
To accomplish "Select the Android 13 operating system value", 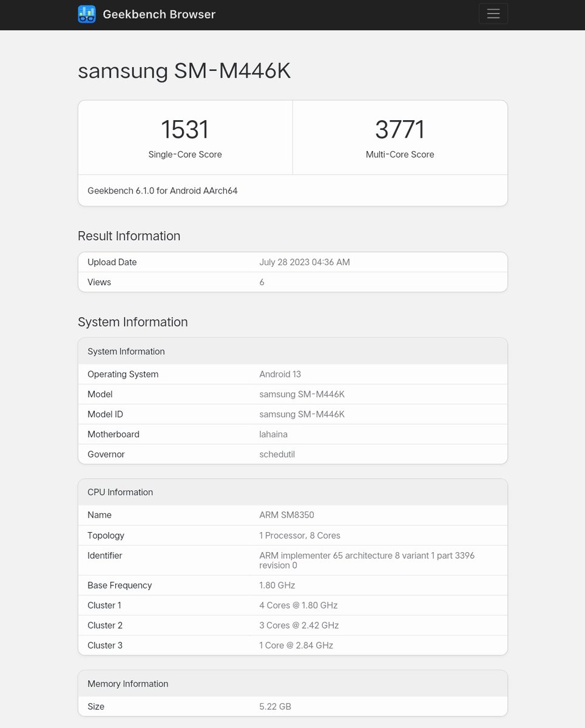I will click(280, 374).
